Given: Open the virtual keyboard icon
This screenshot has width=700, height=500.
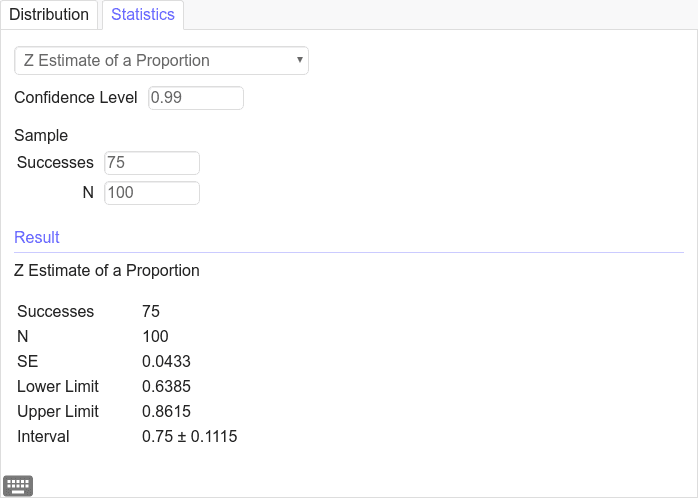Looking at the screenshot, I should (x=18, y=485).
